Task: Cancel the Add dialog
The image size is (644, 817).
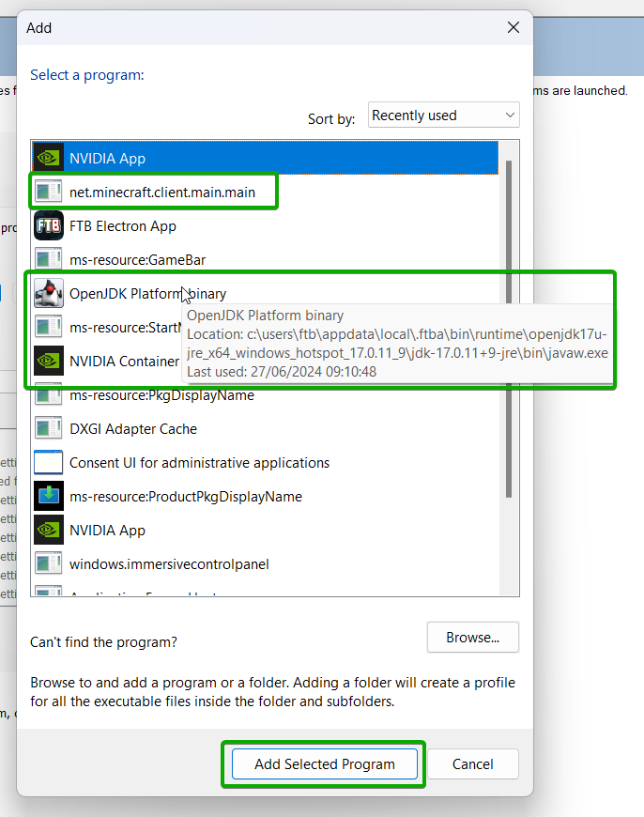Action: 473,764
